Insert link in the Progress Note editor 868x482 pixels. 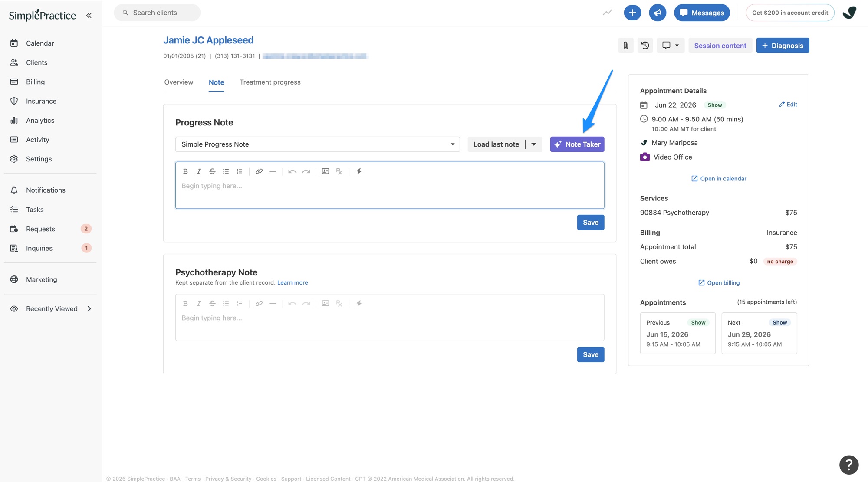point(259,171)
